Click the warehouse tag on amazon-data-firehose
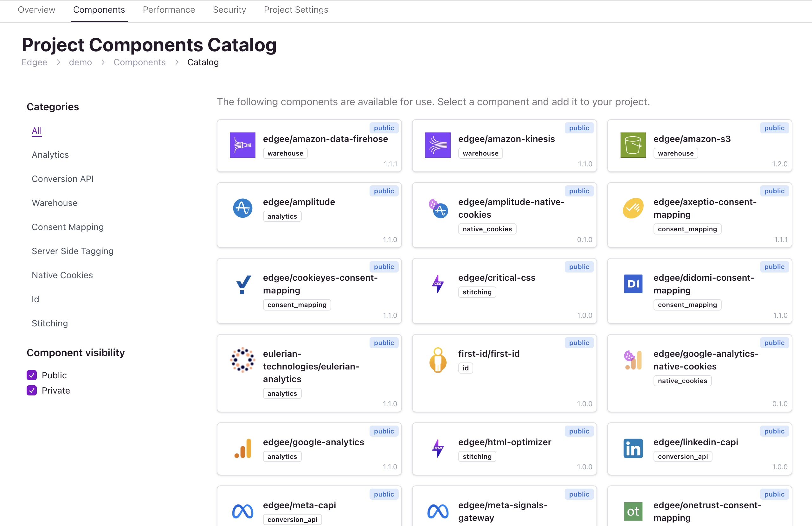Image resolution: width=812 pixels, height=526 pixels. pos(285,153)
